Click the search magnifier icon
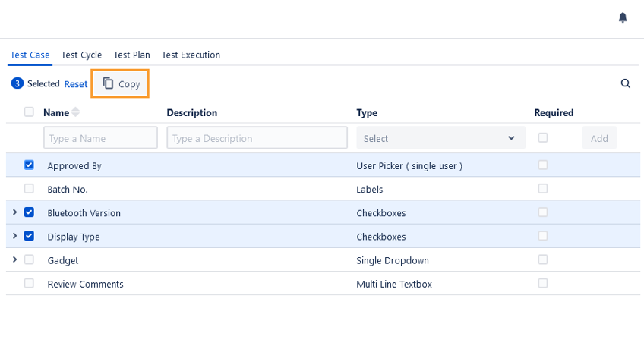Screen dimensions: 644x349 [626, 83]
